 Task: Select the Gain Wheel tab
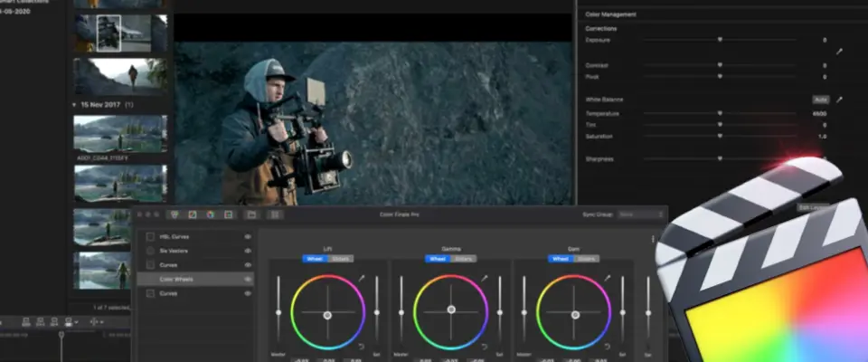[561, 259]
